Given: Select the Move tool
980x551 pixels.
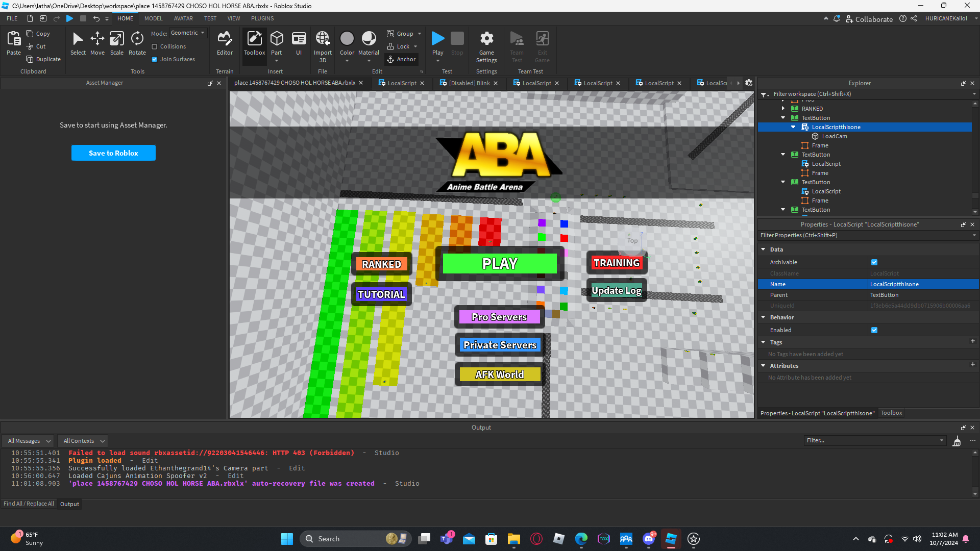Looking at the screenshot, I should pos(97,43).
